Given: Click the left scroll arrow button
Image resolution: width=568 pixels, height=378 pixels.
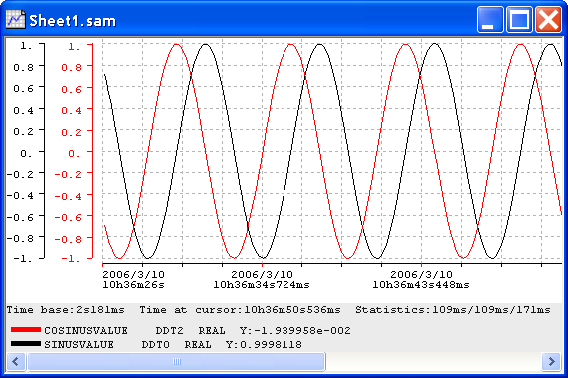Looking at the screenshot, I should pyautogui.click(x=16, y=361).
